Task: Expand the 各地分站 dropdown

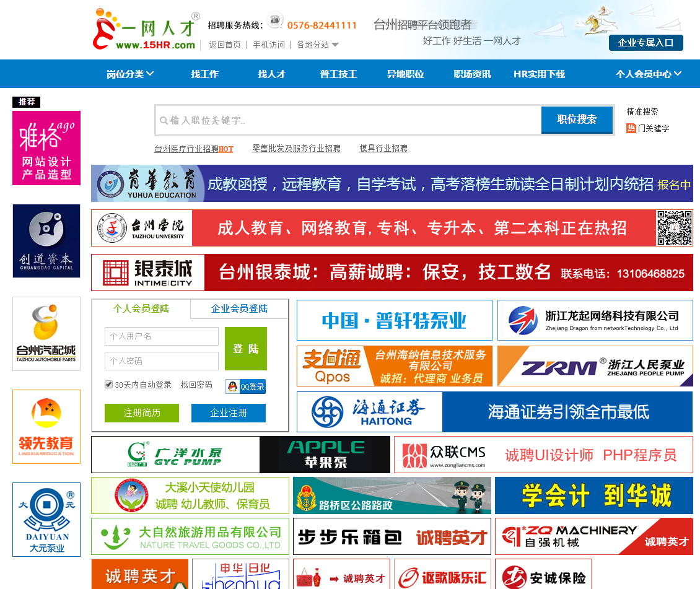Action: [x=318, y=45]
